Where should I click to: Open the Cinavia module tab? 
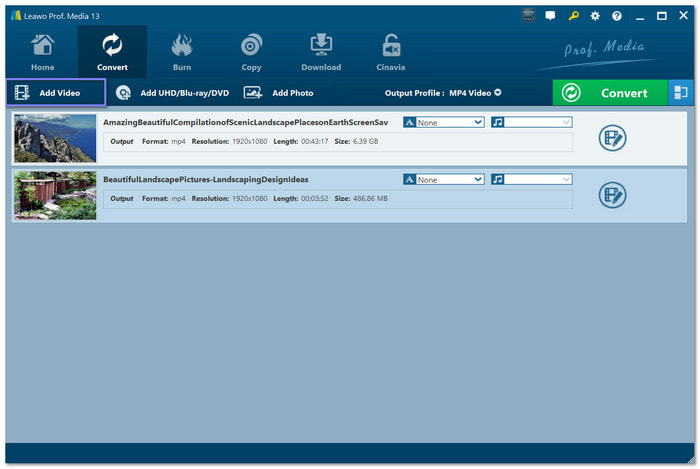[391, 52]
